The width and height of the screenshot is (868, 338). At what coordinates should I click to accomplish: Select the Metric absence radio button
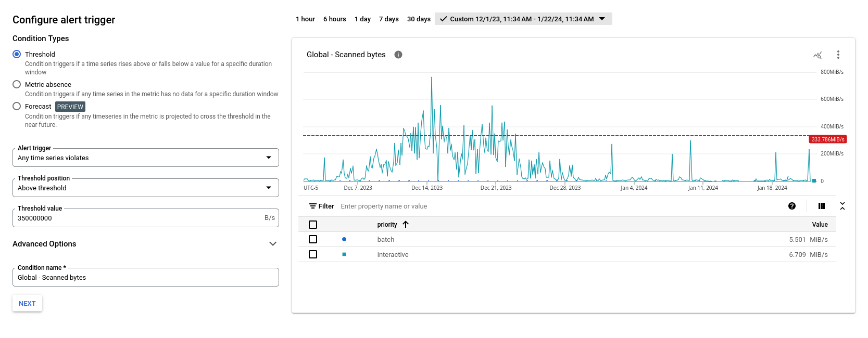pos(17,84)
